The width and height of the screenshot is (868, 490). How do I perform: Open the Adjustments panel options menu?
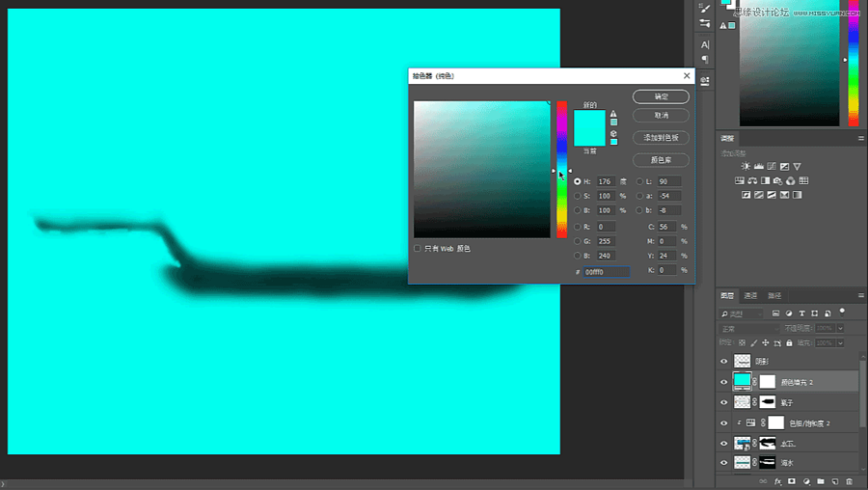click(861, 139)
